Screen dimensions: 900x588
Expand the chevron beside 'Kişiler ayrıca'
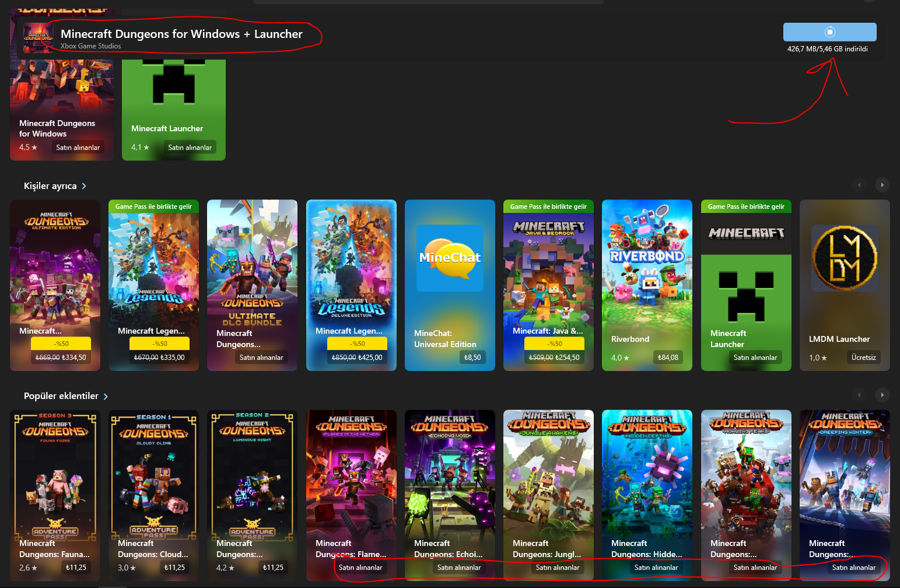84,186
